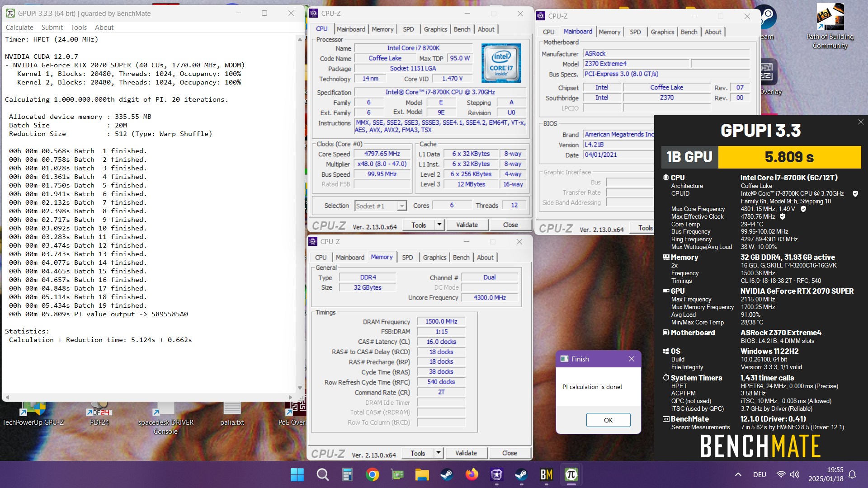The height and width of the screenshot is (488, 868).
Task: Open Graphics tab in CPU-Z Memory window
Action: [x=434, y=257]
